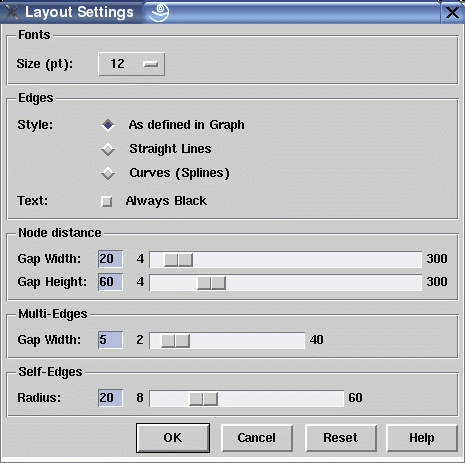
Task: Open the X window menu icon in title bar
Action: click(12, 12)
